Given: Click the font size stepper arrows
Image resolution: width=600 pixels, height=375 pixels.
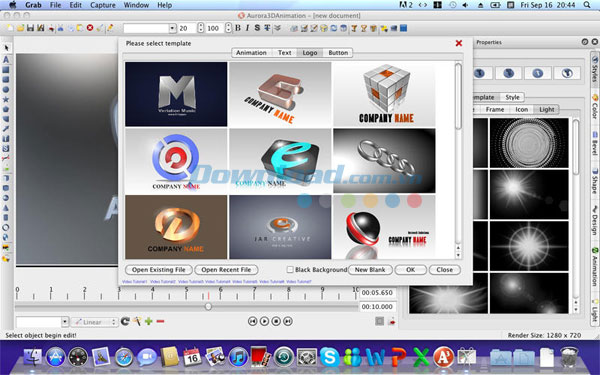Looking at the screenshot, I should (201, 28).
